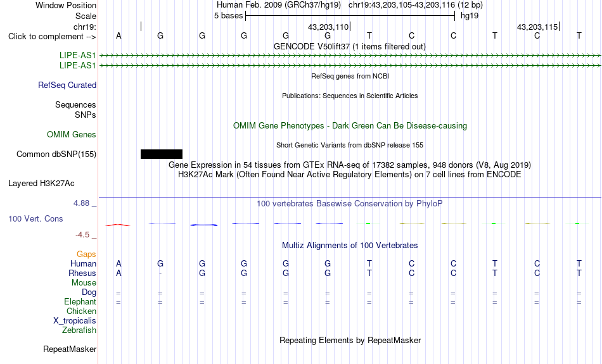Image resolution: width=602 pixels, height=364 pixels.
Task: Click the first base A in sequence row
Action: 118,35
